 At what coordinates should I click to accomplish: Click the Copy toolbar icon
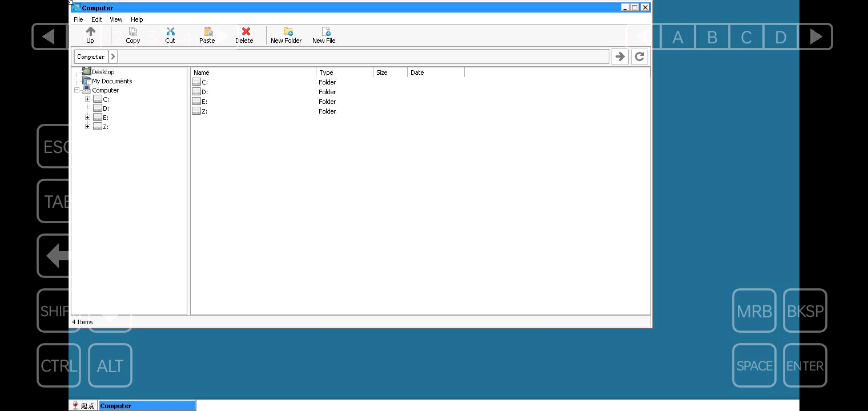click(133, 32)
